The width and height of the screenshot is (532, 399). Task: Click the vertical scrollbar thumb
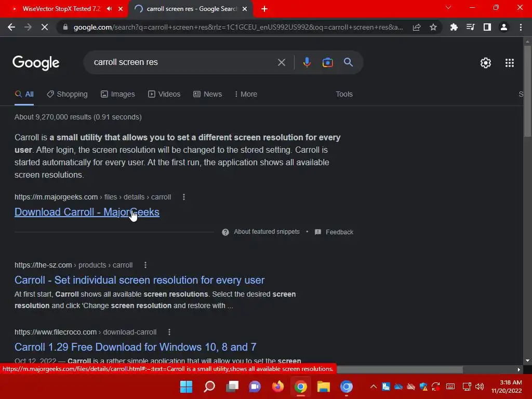(527, 91)
